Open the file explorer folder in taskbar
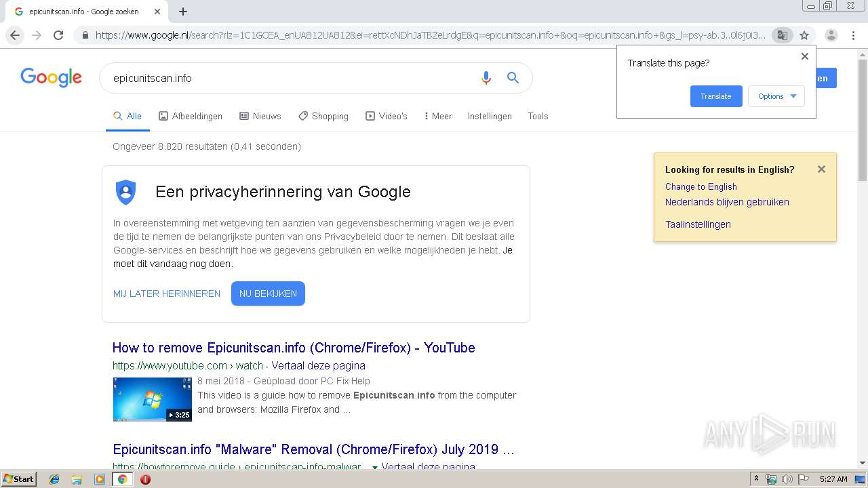 77,479
